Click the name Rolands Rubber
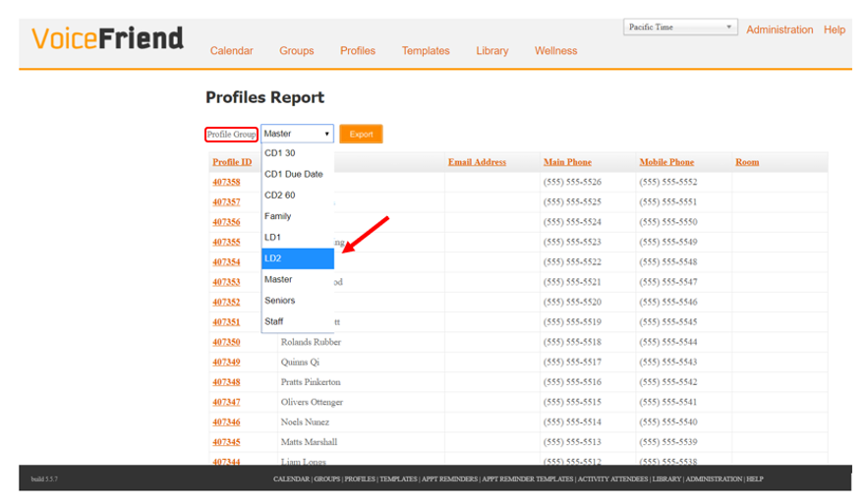 click(311, 342)
